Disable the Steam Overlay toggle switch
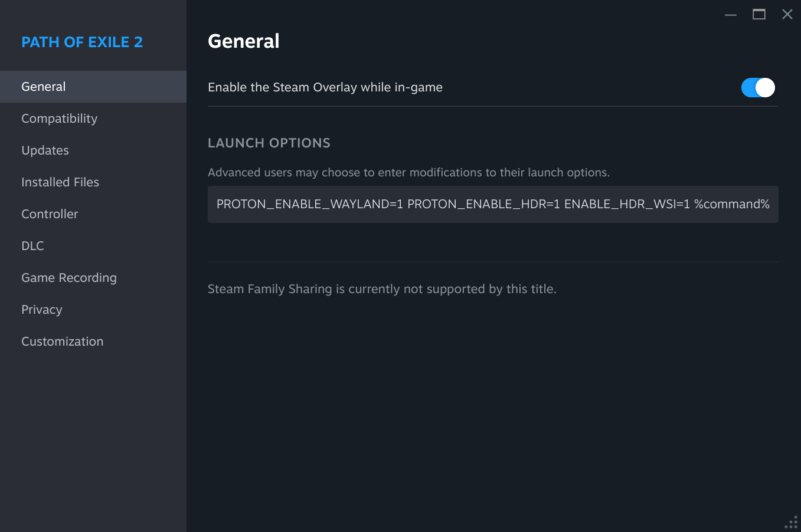The height and width of the screenshot is (532, 801). point(758,87)
